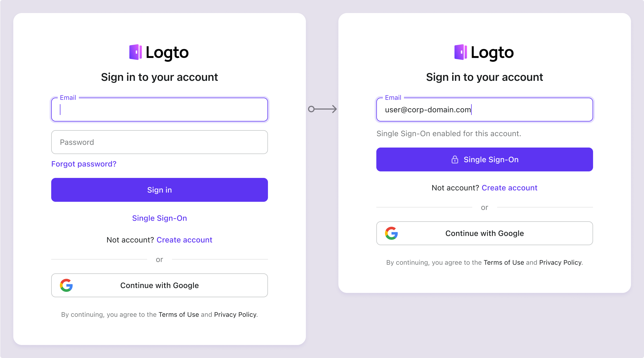
Task: Click the Email input field on left panel
Action: tap(159, 109)
